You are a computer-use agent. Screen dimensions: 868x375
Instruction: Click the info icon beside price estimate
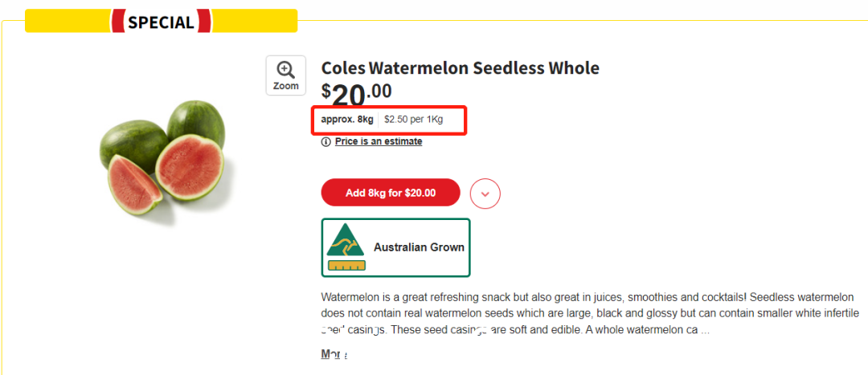pos(325,142)
